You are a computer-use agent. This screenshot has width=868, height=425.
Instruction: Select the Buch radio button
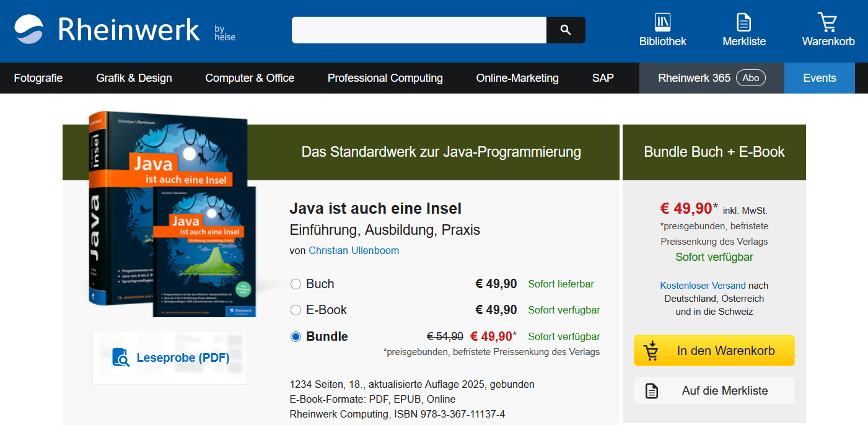tap(296, 284)
